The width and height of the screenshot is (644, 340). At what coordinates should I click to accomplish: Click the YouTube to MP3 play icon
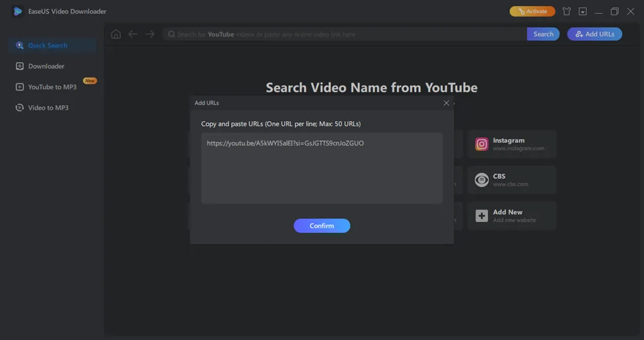point(19,87)
